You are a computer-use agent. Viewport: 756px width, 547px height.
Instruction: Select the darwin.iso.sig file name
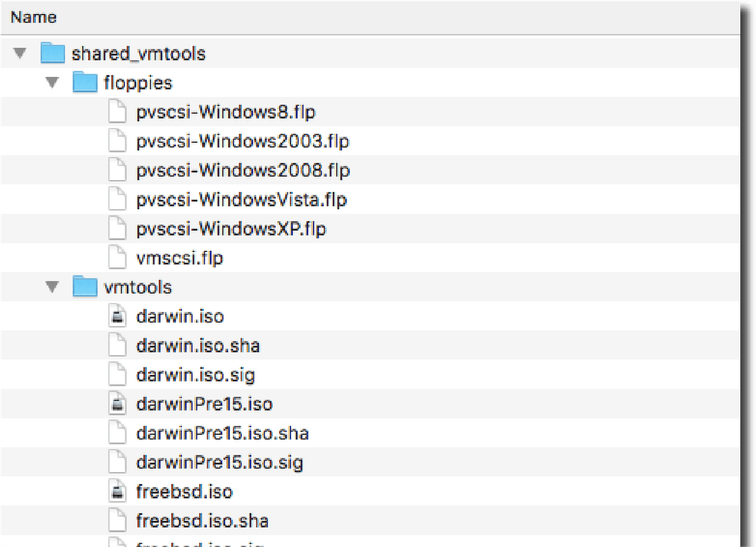click(195, 375)
